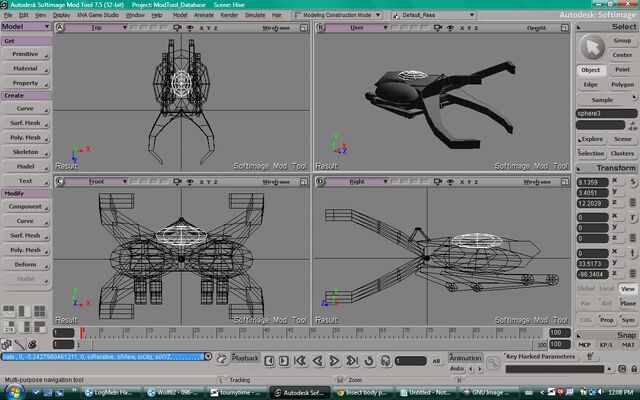Screen dimensions: 640x400
Task: Click Key Marked Parameters button
Action: click(540, 356)
